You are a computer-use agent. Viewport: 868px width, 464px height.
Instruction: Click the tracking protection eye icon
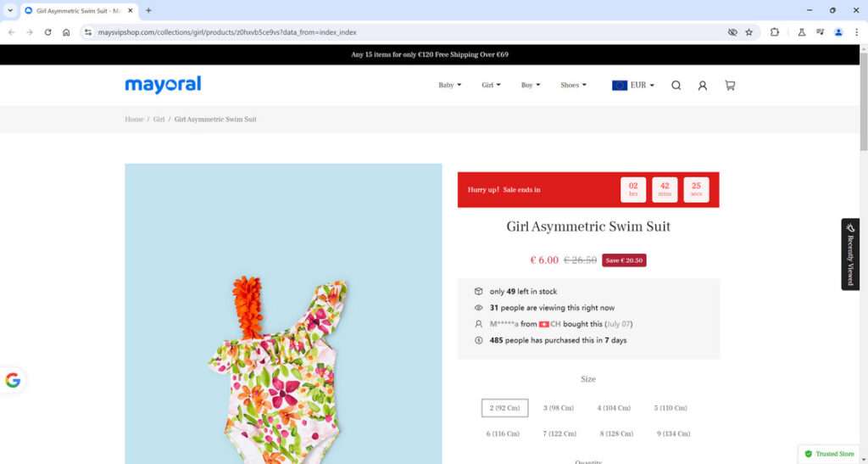click(732, 32)
